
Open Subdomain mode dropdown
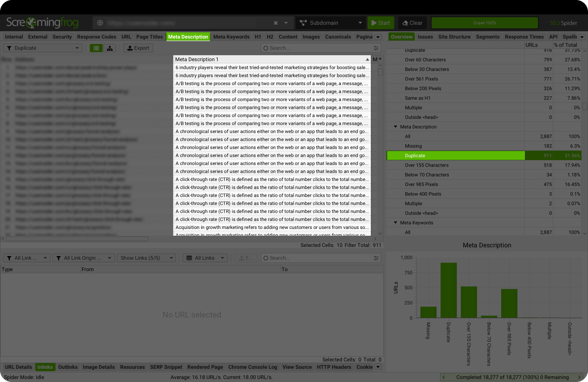331,23
